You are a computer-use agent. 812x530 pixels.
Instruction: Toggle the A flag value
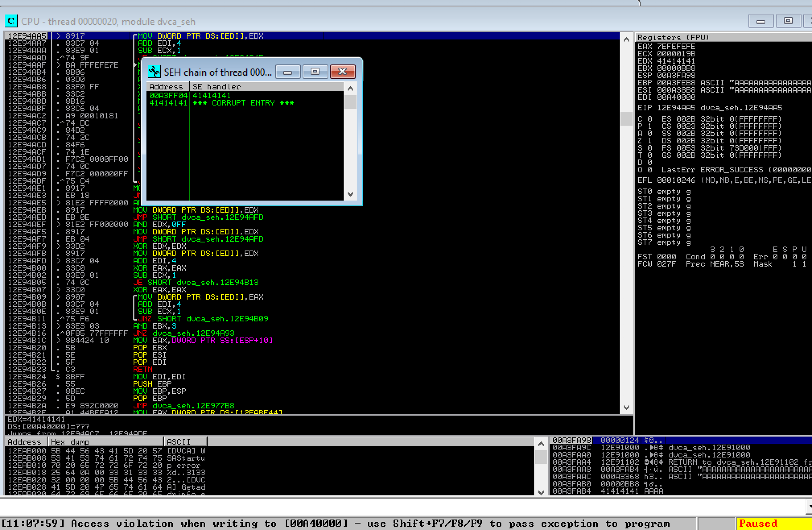click(x=650, y=133)
